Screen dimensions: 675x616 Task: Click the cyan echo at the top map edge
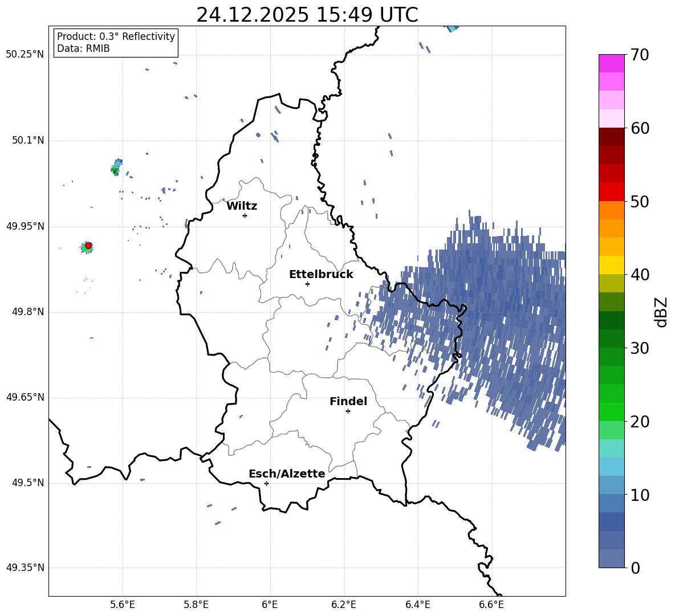[452, 28]
